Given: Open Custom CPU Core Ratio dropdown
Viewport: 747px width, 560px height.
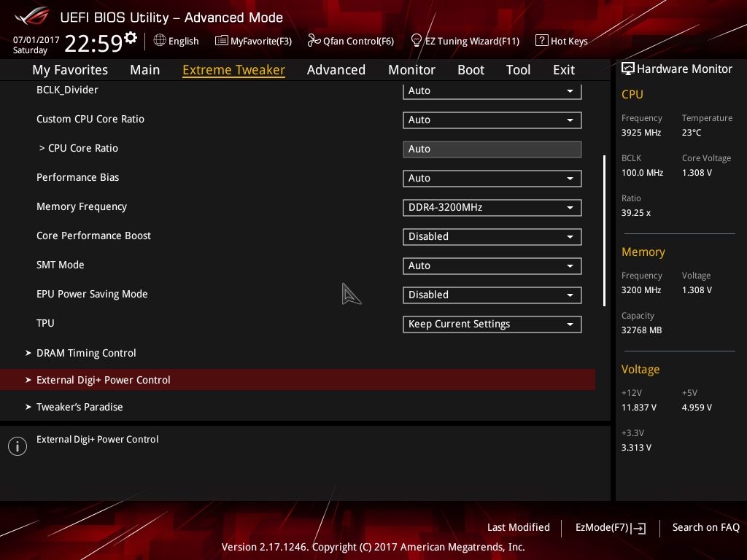Looking at the screenshot, I should coord(492,120).
